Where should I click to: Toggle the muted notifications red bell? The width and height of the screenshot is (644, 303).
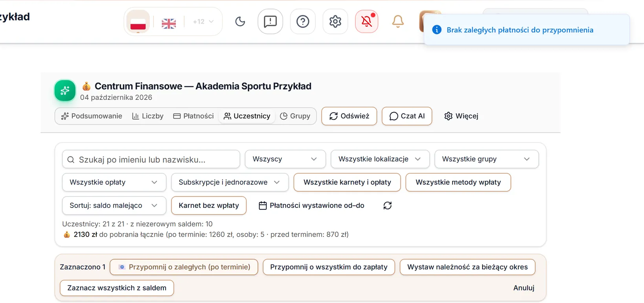pos(367,22)
